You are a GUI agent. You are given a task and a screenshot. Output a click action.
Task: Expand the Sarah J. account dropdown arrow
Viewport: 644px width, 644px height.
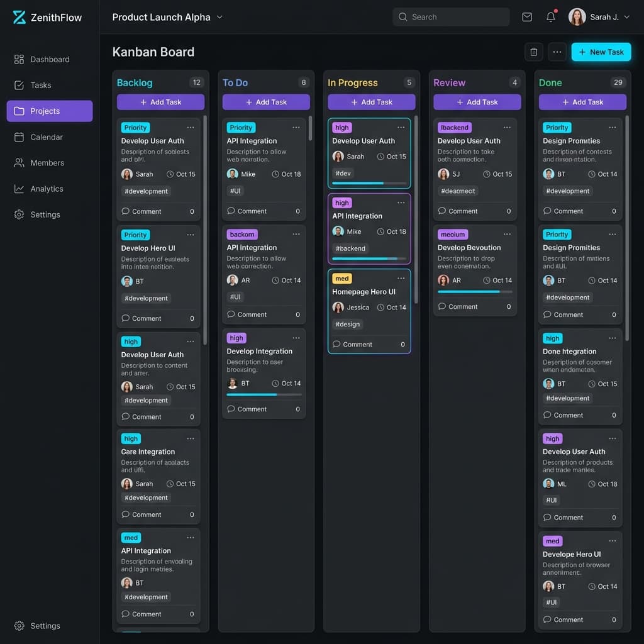pyautogui.click(x=626, y=17)
